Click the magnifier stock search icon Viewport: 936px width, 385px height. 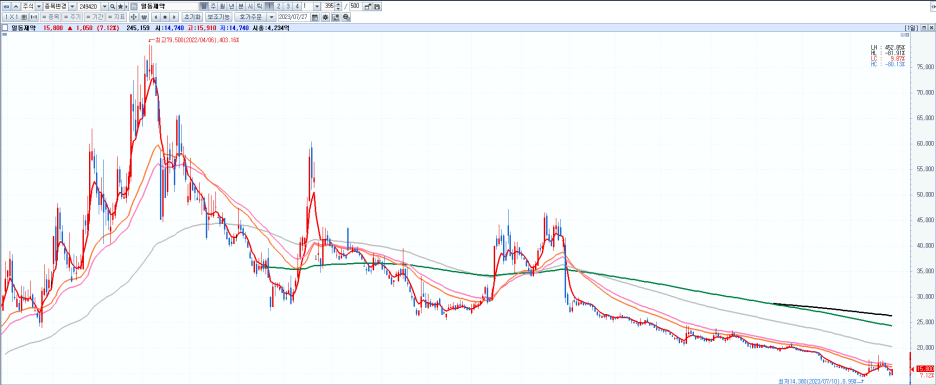(112, 6)
